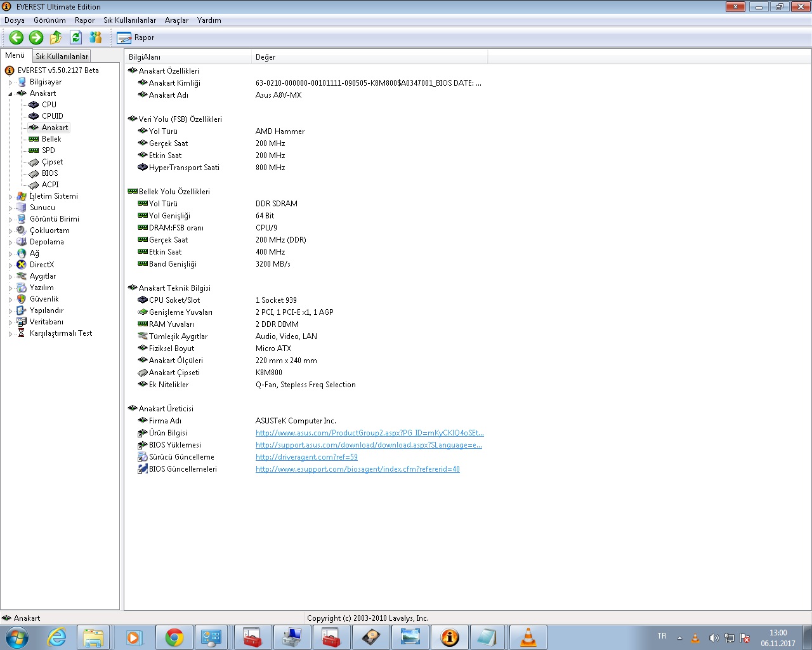Open Google Chrome from the taskbar
This screenshot has height=650, width=812.
[x=174, y=637]
